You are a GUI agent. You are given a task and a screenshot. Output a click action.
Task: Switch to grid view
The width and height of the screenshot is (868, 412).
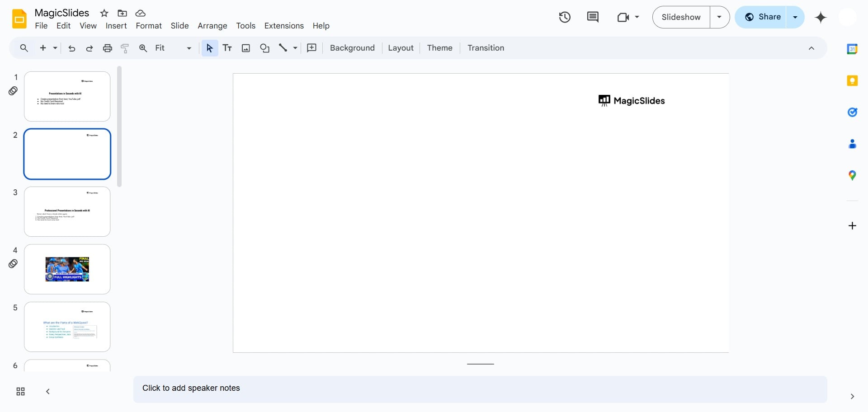click(x=20, y=391)
